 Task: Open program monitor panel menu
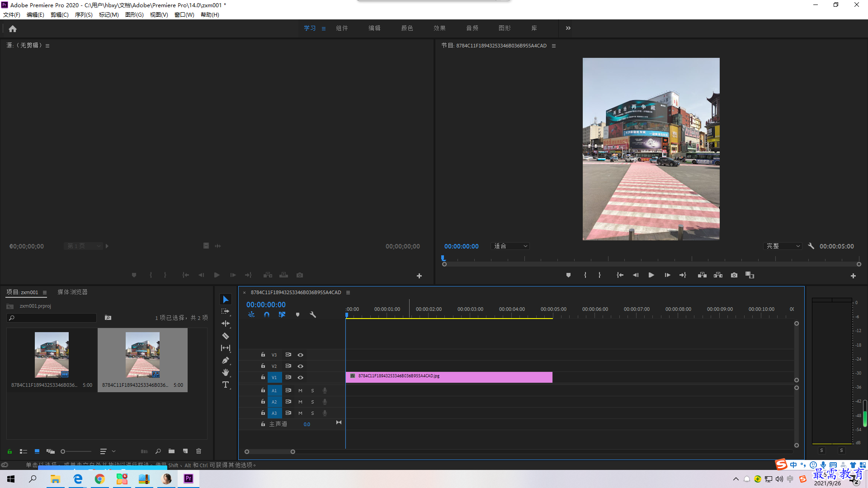tap(554, 46)
